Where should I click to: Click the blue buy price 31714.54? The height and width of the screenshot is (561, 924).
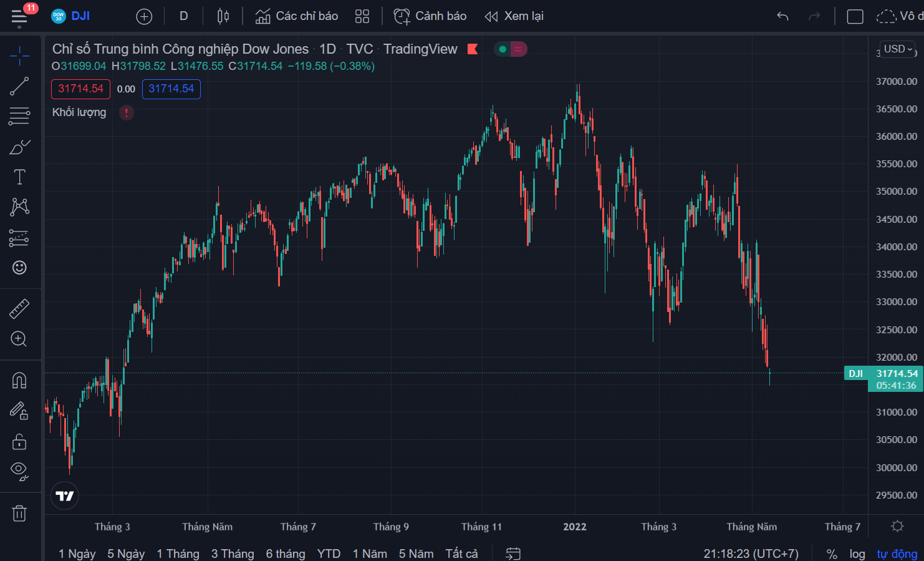tap(171, 89)
